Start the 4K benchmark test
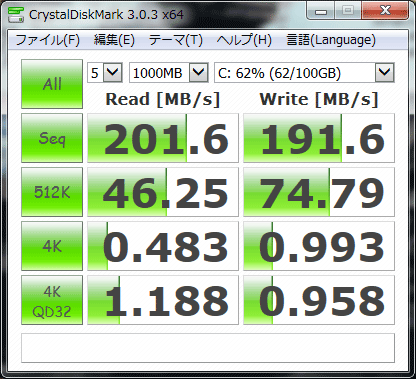This screenshot has height=379, width=416. 52,246
